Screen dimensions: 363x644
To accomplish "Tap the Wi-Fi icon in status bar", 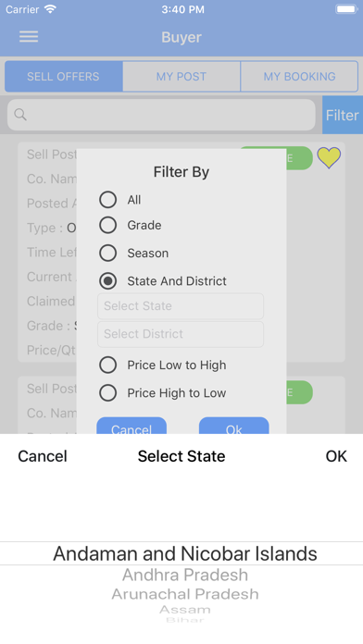I will (51, 9).
